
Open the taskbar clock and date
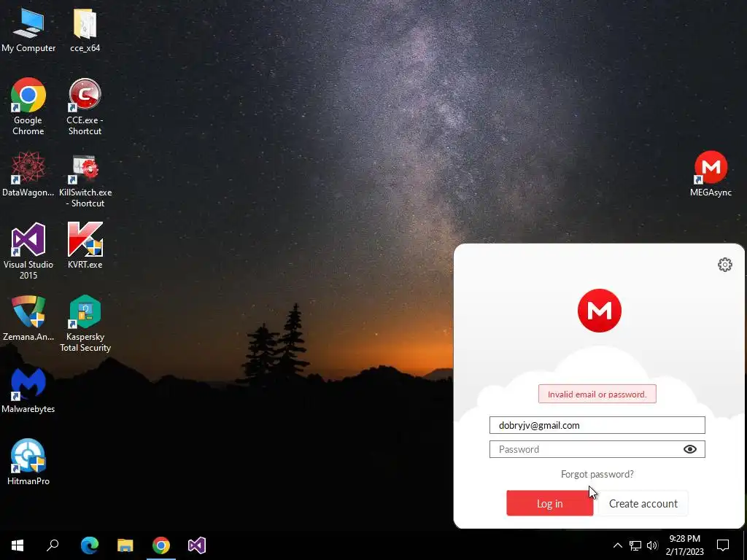[684, 545]
